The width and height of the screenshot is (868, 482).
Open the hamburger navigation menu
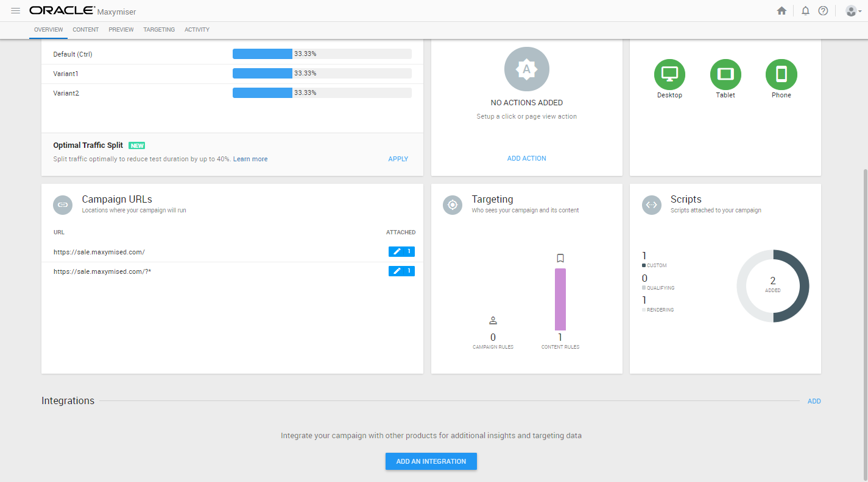click(x=16, y=11)
